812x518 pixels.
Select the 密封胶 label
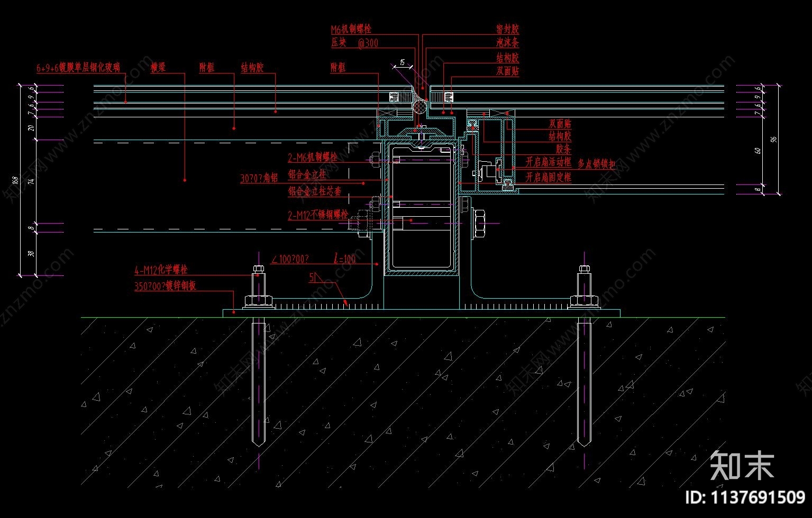507,30
